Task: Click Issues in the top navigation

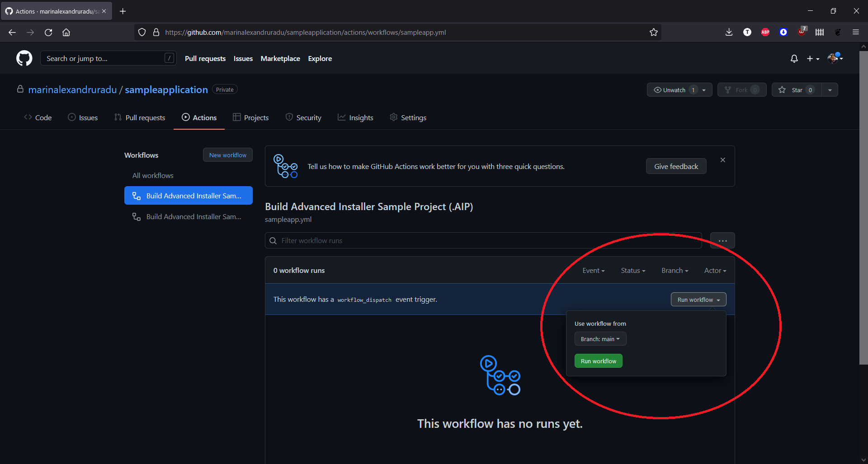Action: pos(243,59)
